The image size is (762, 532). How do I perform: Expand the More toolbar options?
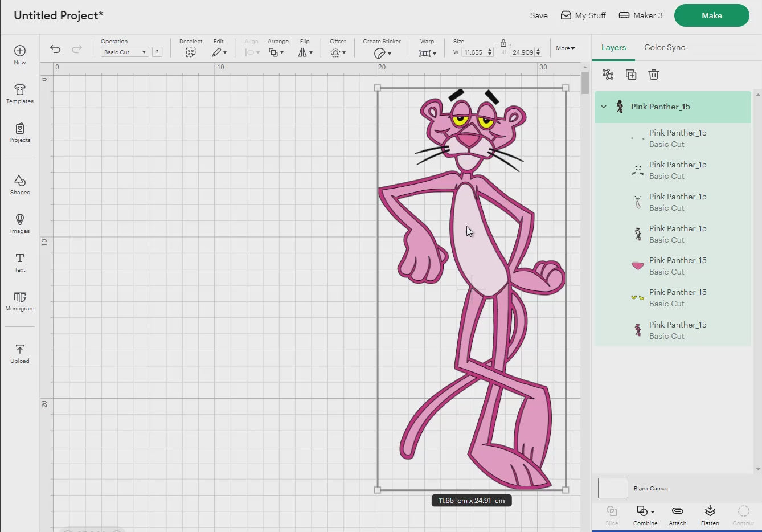pos(566,48)
